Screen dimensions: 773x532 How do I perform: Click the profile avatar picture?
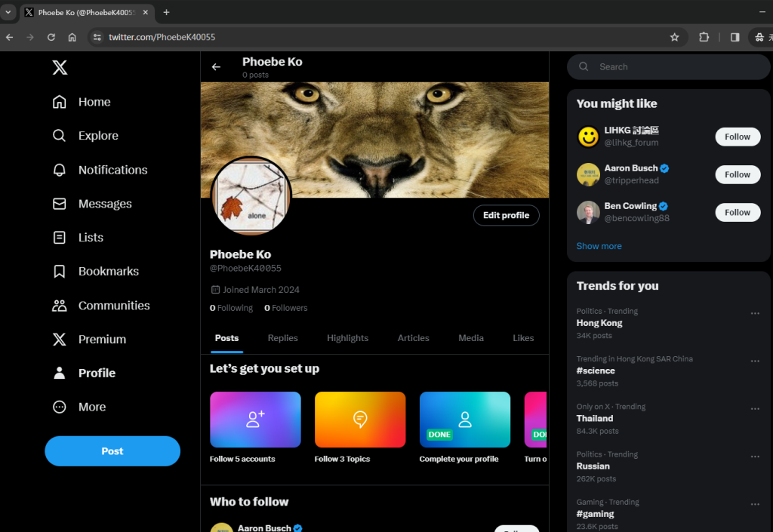click(251, 196)
